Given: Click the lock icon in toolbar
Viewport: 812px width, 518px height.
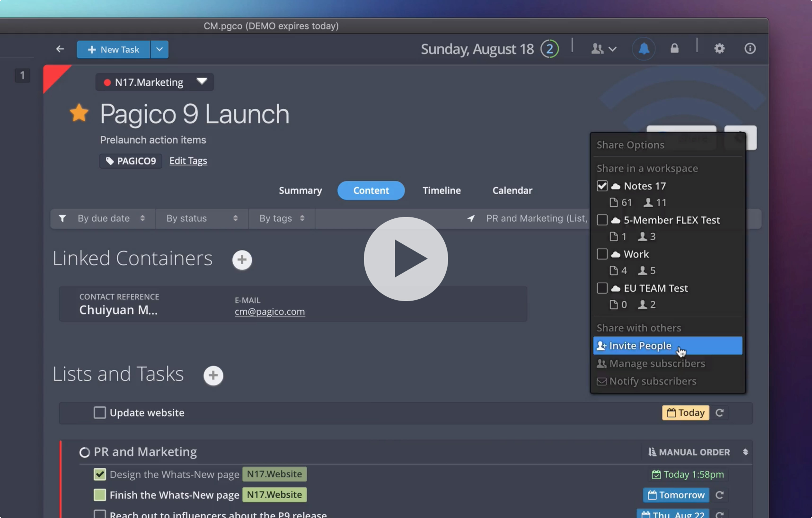Looking at the screenshot, I should click(x=674, y=49).
